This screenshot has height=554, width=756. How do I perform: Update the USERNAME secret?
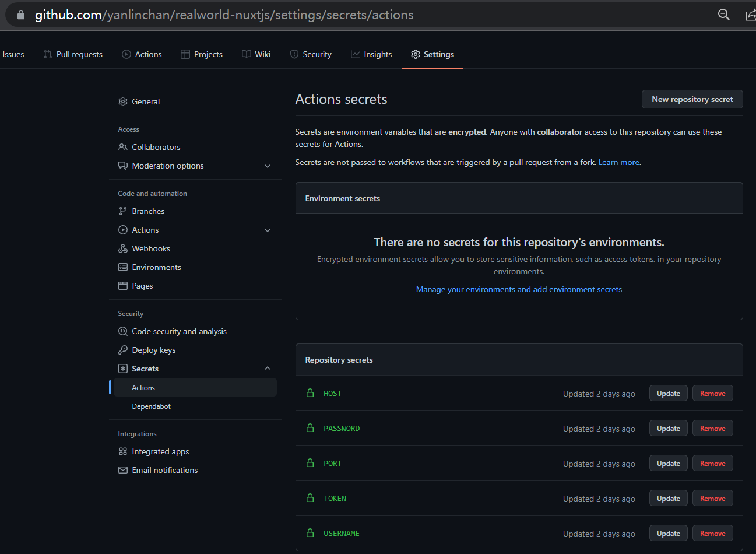coord(669,534)
